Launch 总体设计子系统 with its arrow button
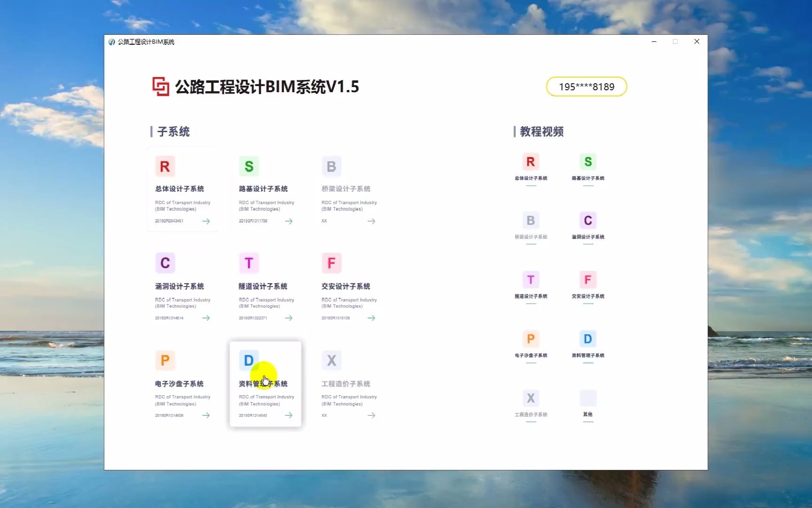Image resolution: width=812 pixels, height=508 pixels. click(206, 221)
